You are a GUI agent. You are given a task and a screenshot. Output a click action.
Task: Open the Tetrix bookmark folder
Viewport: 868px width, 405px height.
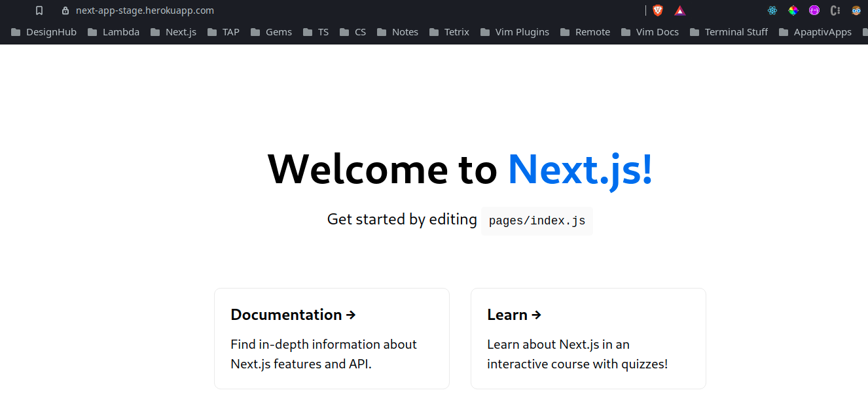point(449,32)
